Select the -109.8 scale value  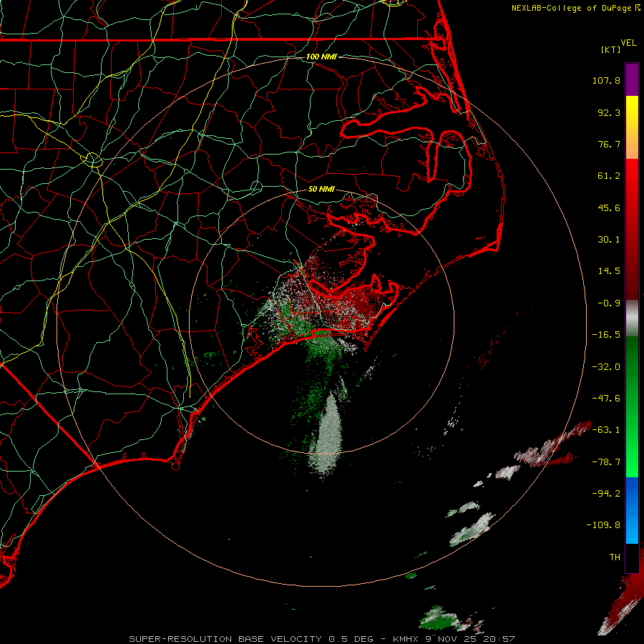(x=603, y=525)
